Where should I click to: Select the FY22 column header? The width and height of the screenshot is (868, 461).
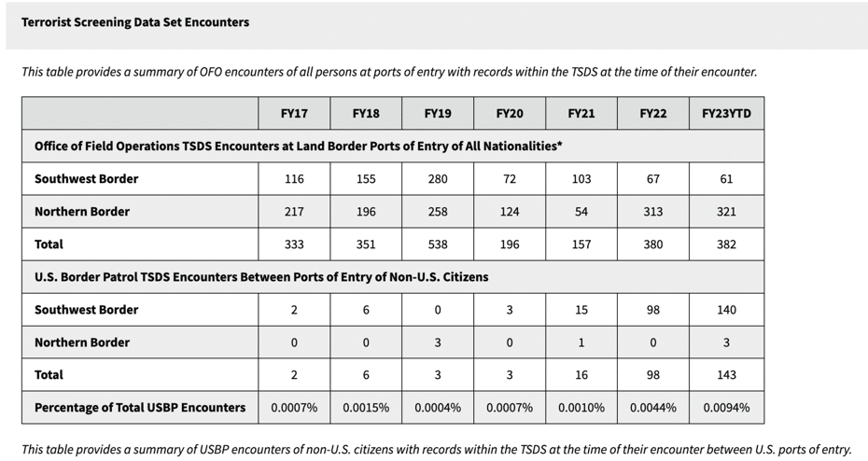click(653, 114)
